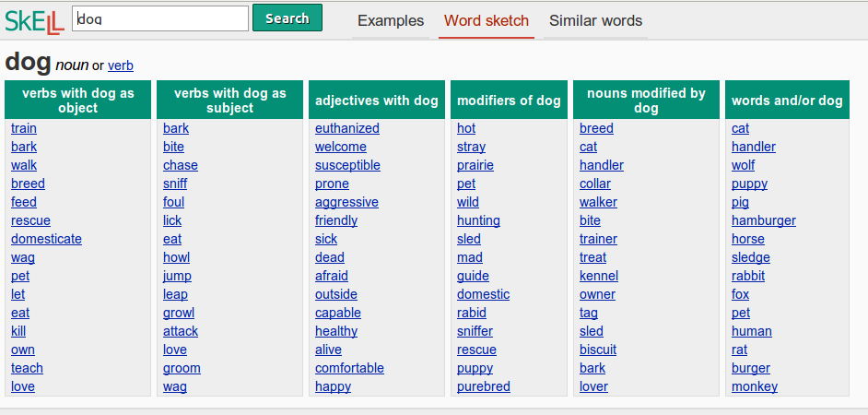Select 'wolf' in words and/or dog
The height and width of the screenshot is (415, 868).
point(744,165)
